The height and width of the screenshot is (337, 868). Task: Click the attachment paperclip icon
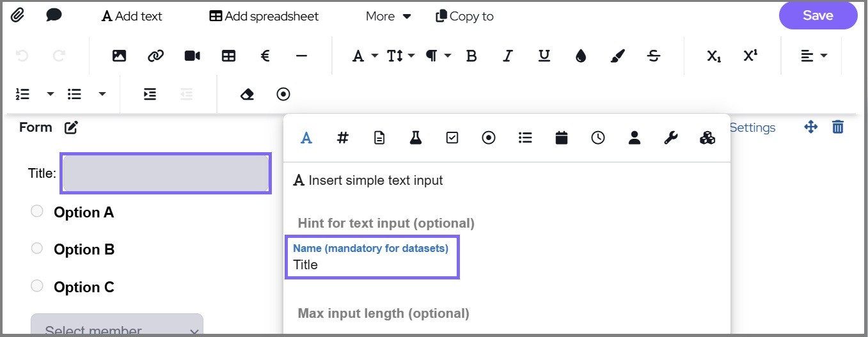(17, 15)
